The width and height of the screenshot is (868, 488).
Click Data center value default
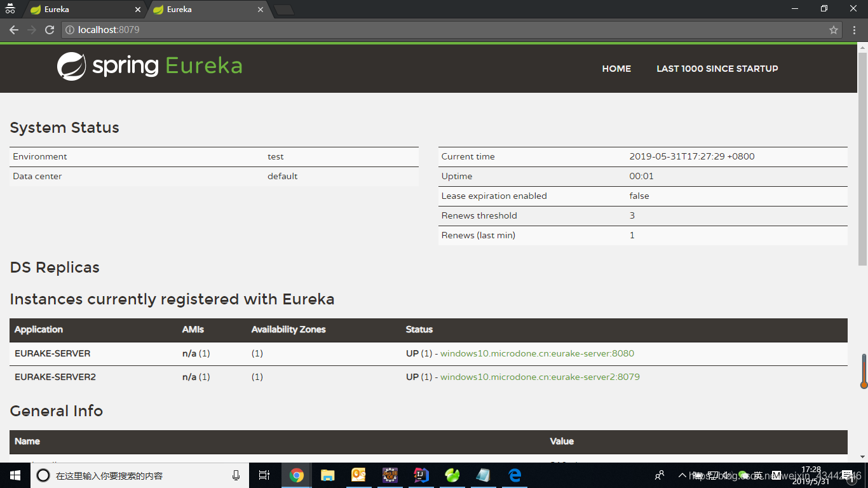click(x=283, y=176)
